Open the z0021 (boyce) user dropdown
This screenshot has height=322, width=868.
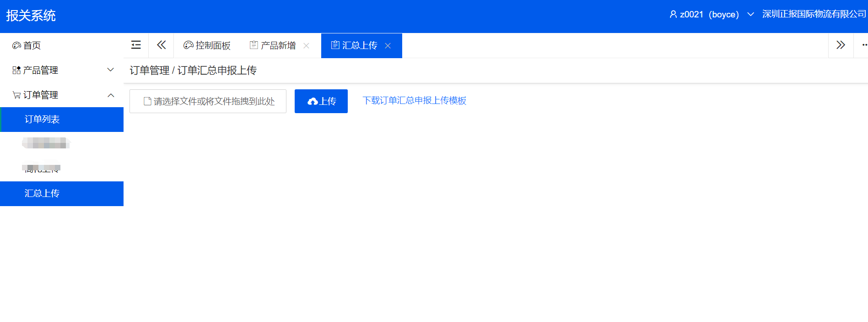(712, 14)
